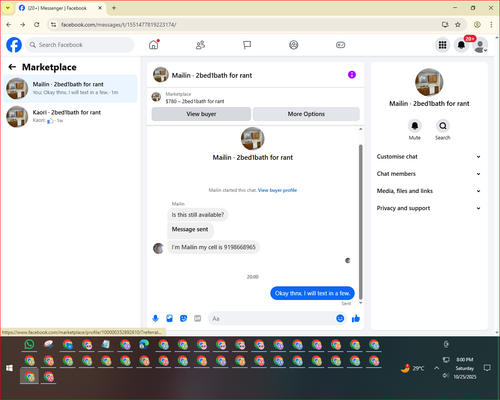Click the back arrow next to Marketplace
The height and width of the screenshot is (400, 500).
(12, 67)
